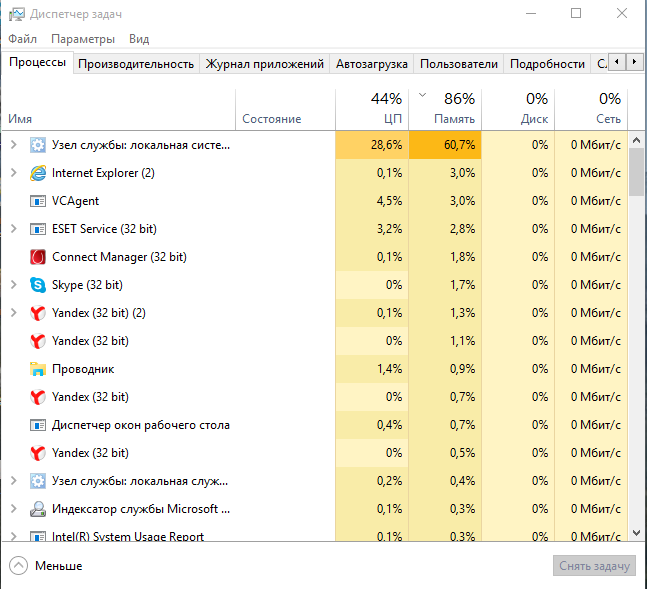Image resolution: width=647 pixels, height=589 pixels.
Task: Click the Снять задачу button
Action: 594,566
